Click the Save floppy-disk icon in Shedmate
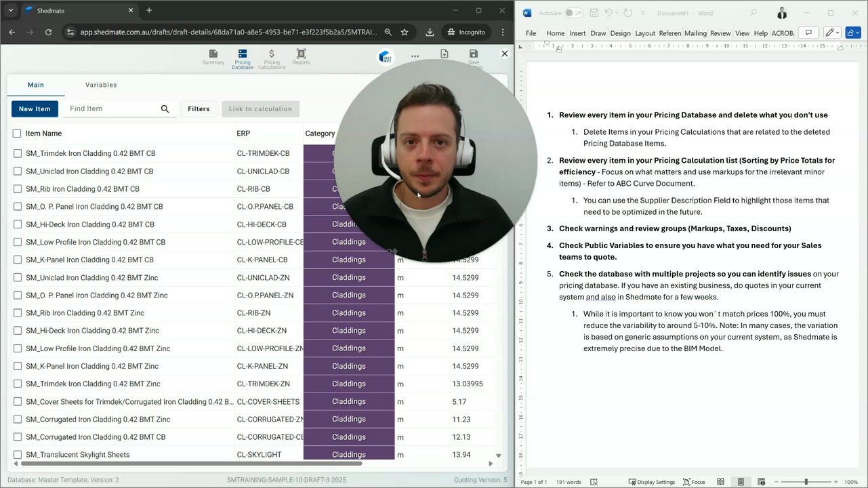The height and width of the screenshot is (488, 868). coord(474,54)
